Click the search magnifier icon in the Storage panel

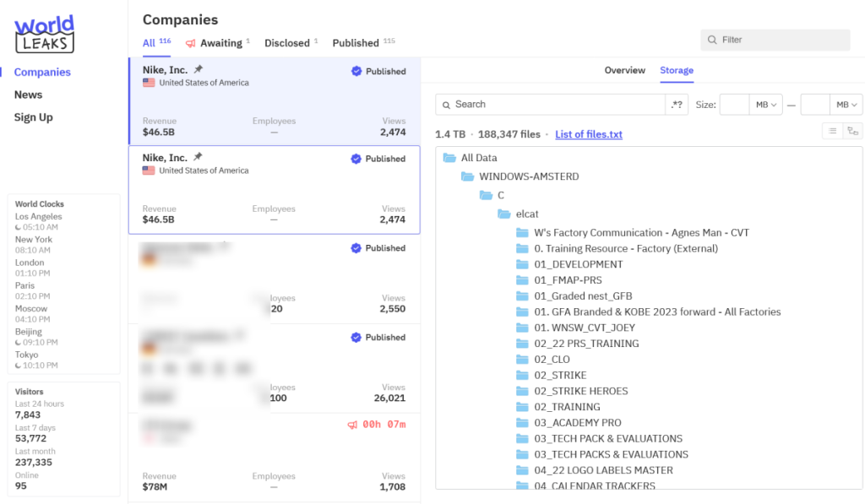point(447,104)
